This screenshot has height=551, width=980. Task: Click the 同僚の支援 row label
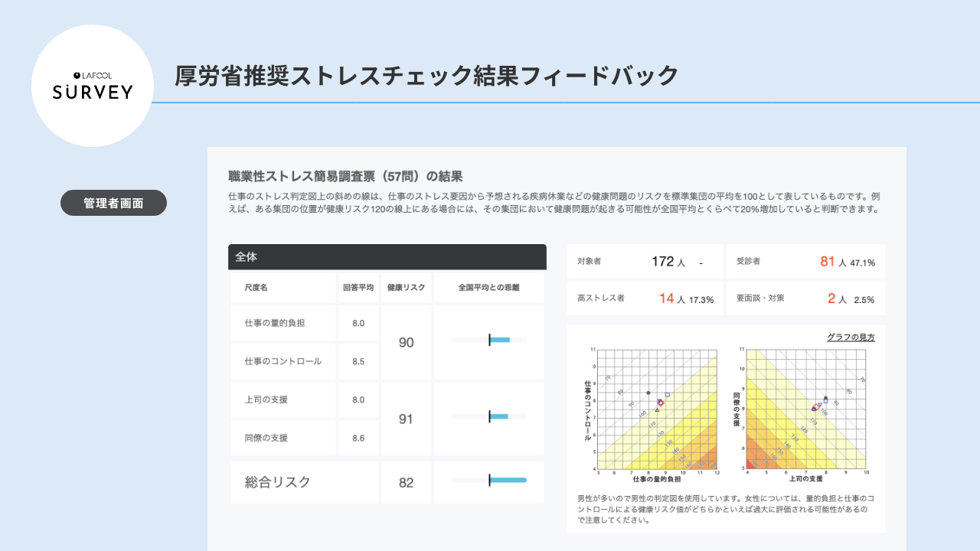coord(266,438)
